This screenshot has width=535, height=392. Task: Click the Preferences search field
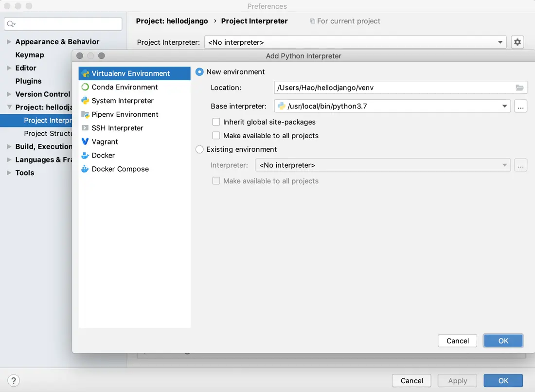coord(63,24)
